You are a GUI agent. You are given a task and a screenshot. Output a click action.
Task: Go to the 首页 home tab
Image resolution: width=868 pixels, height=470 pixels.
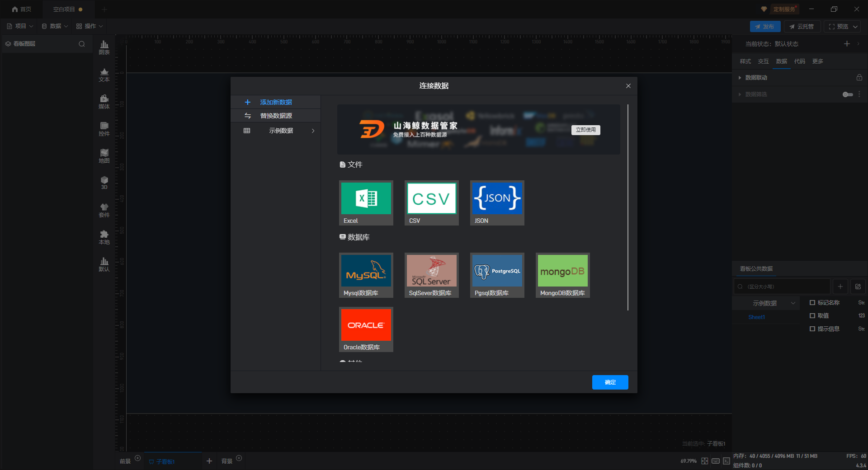(x=22, y=9)
